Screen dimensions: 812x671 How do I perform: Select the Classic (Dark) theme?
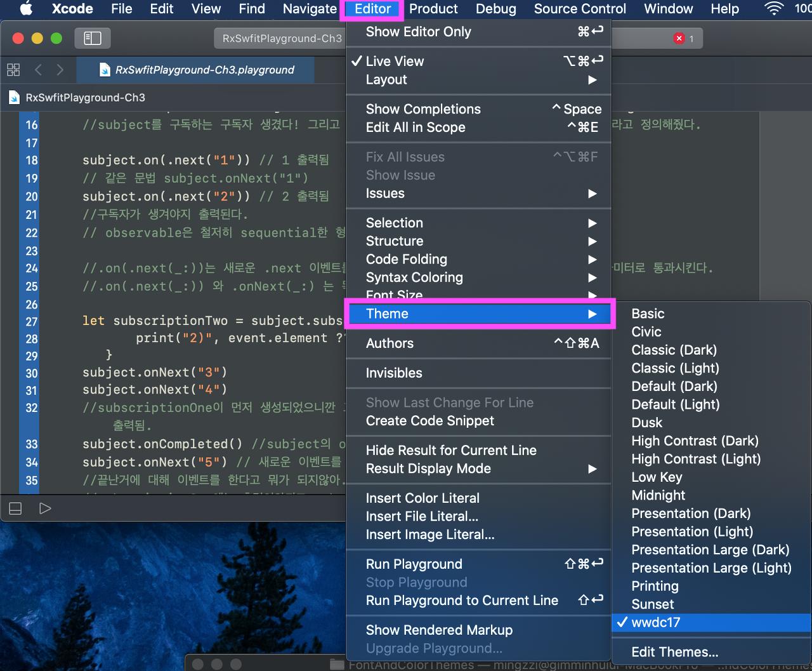pyautogui.click(x=711, y=350)
